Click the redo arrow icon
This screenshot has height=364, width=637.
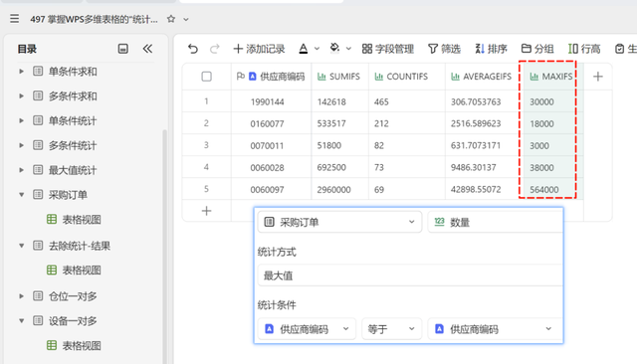tap(215, 49)
